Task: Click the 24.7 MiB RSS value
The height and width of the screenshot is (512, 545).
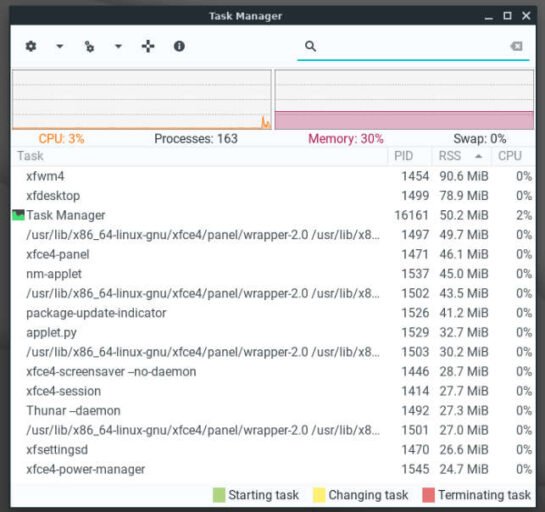Action: click(x=464, y=469)
